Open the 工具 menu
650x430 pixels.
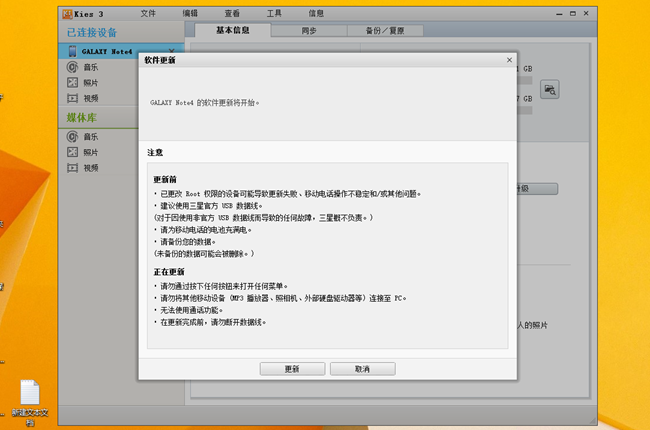tap(274, 14)
